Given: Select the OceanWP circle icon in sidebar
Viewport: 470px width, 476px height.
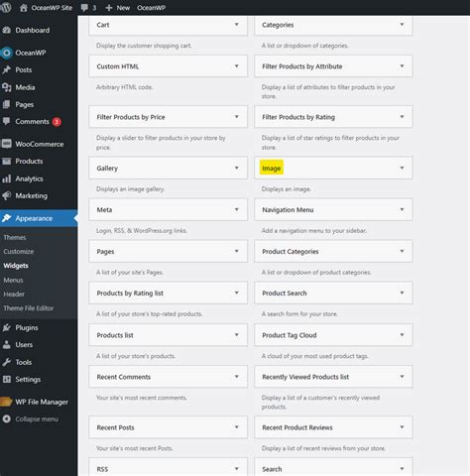Looking at the screenshot, I should (7, 53).
